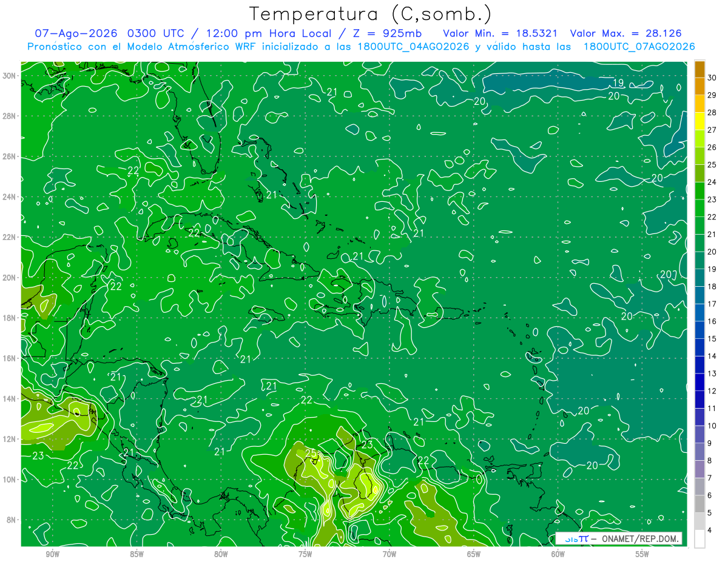Click the '24' label on the color legend

click(712, 182)
